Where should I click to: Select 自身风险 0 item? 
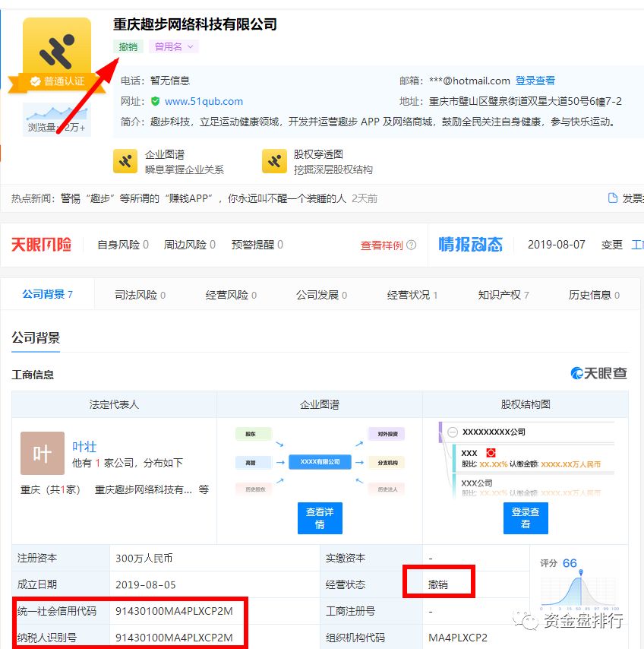[x=123, y=245]
